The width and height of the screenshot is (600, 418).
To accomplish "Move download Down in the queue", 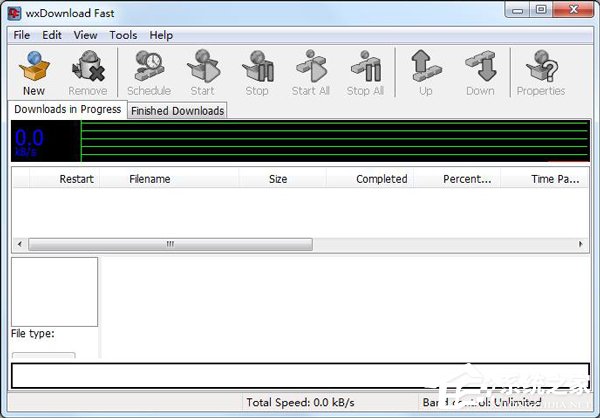I will pos(480,72).
